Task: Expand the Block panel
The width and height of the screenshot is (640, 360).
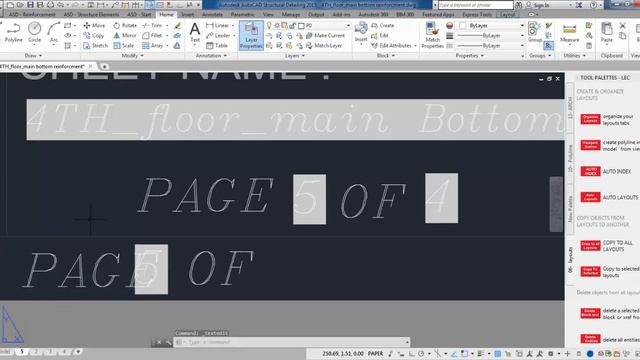Action: [x=385, y=56]
